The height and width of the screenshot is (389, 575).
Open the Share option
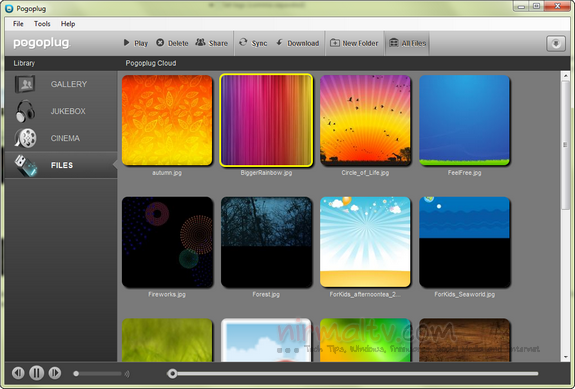pyautogui.click(x=212, y=43)
